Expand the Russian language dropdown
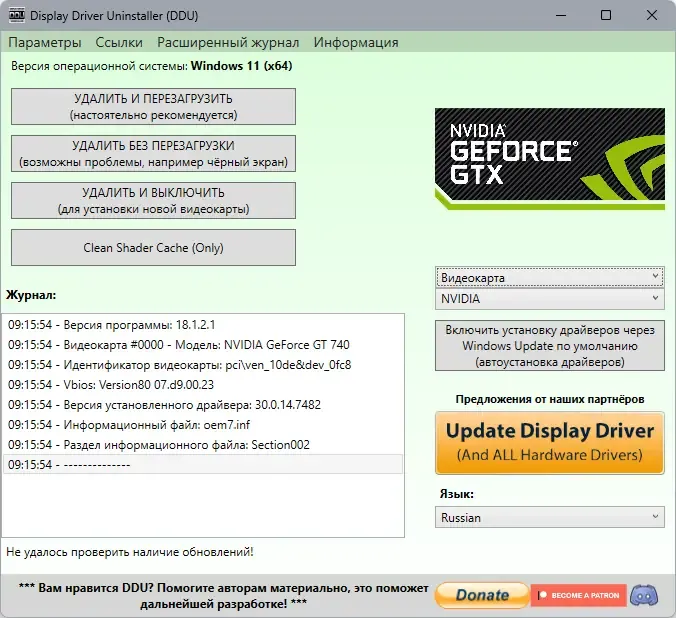676x618 pixels. [550, 517]
